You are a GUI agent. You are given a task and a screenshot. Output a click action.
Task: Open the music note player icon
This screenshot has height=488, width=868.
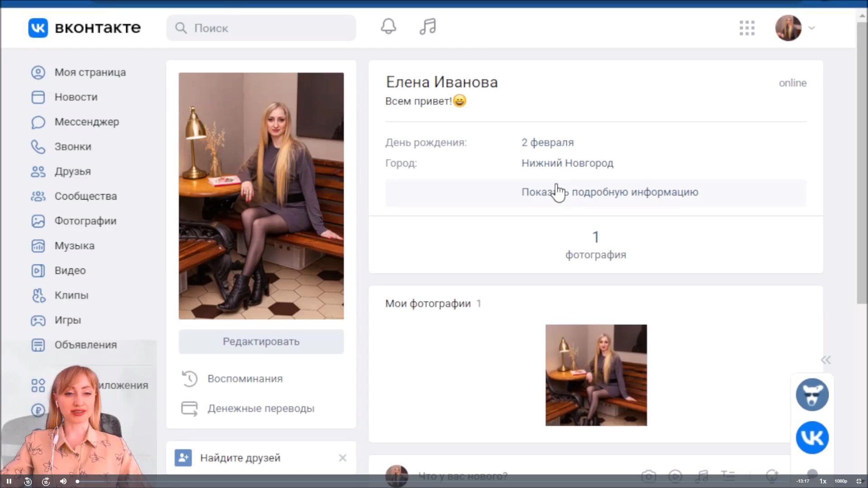428,27
